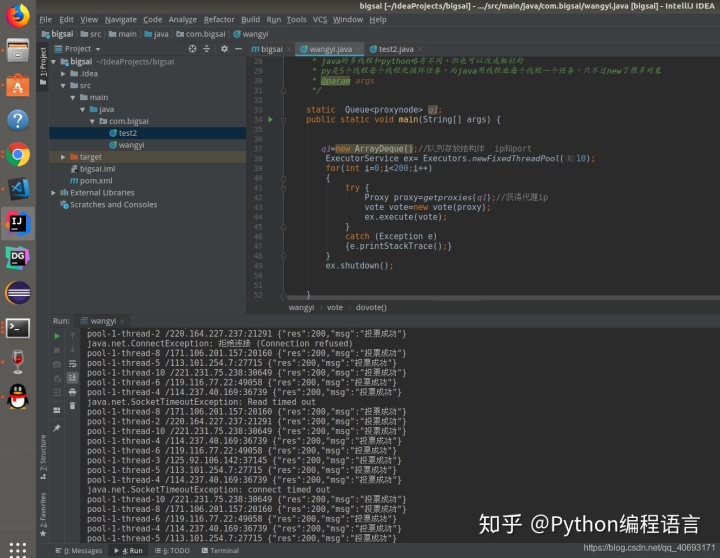Screen dimensions: 720x558
Task: Click the stop process square icon
Action: [x=56, y=350]
